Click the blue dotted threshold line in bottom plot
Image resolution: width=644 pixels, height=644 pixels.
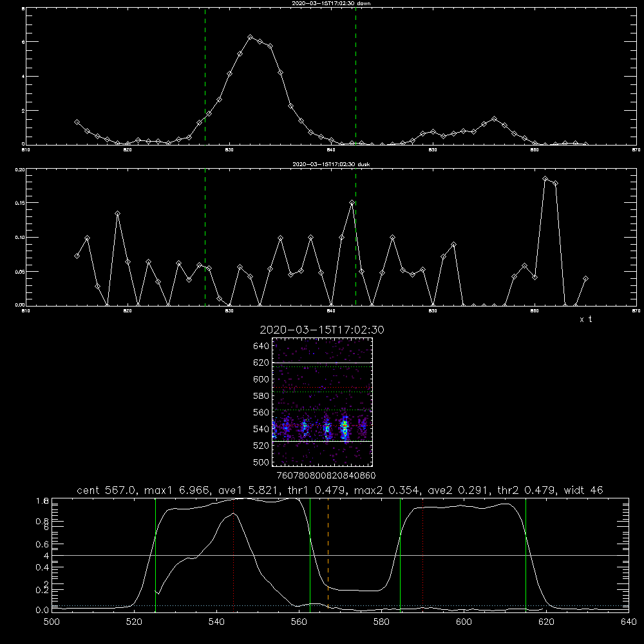click(340, 605)
